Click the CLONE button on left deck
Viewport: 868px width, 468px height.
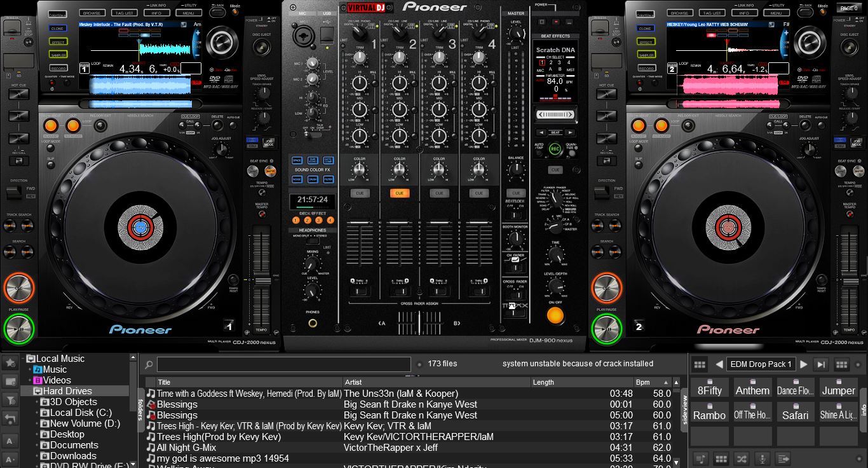click(58, 29)
